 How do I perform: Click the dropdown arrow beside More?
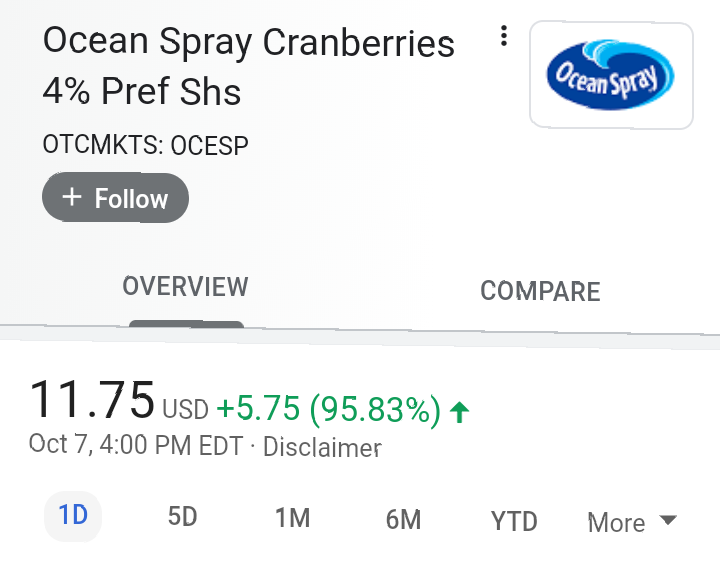coord(668,520)
